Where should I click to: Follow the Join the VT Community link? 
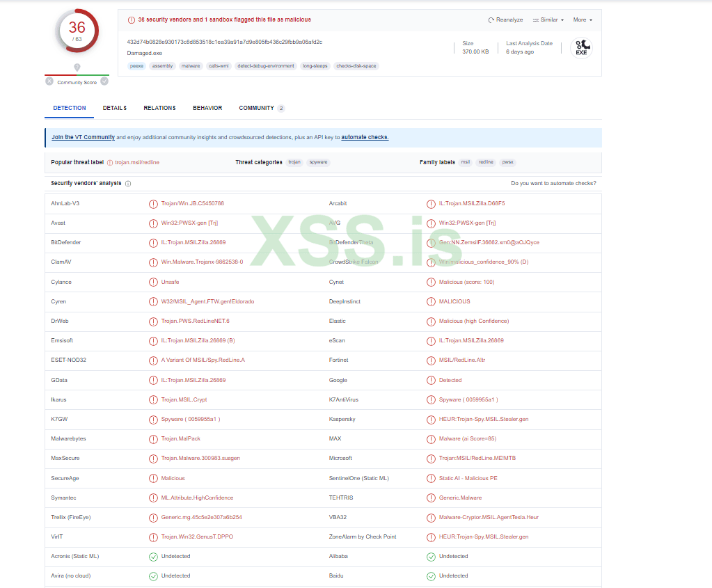point(83,137)
